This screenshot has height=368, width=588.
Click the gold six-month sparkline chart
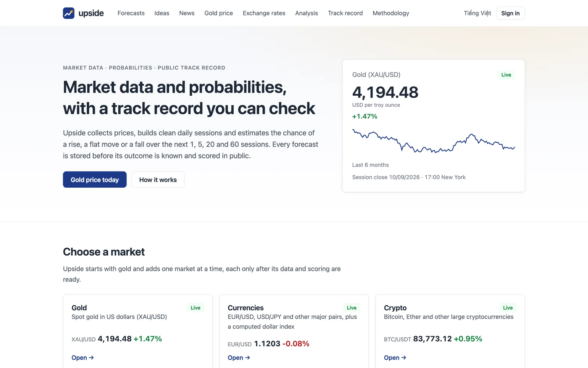tap(434, 141)
